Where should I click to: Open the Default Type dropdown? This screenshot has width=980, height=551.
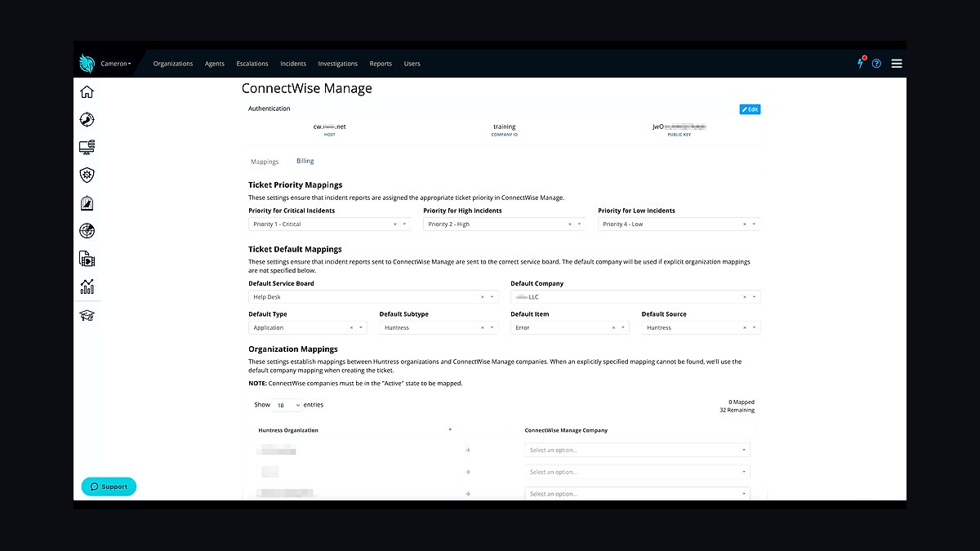pyautogui.click(x=362, y=328)
